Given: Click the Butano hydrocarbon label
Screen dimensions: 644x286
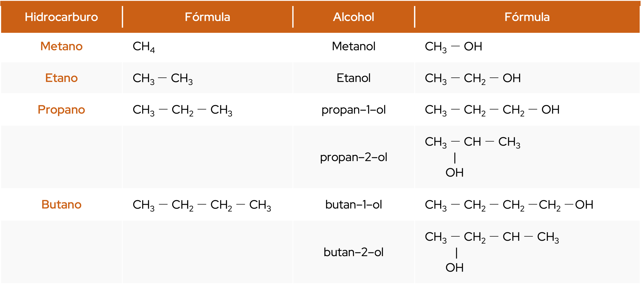Looking at the screenshot, I should pyautogui.click(x=61, y=204).
